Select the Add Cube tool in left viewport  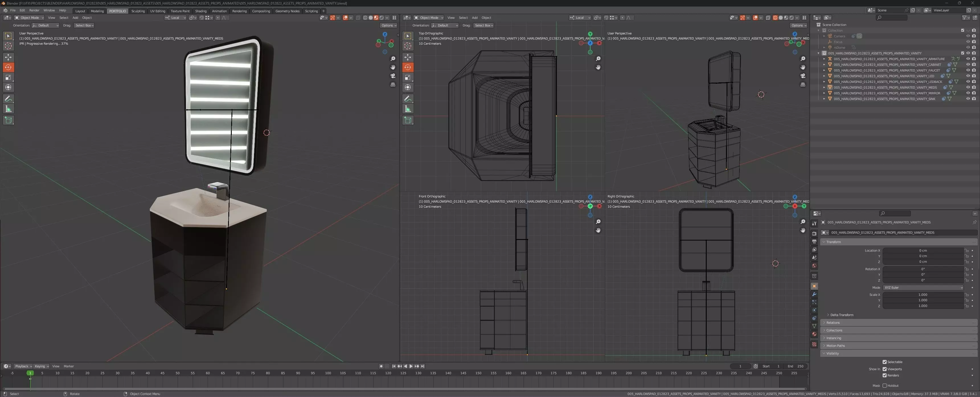pos(8,120)
